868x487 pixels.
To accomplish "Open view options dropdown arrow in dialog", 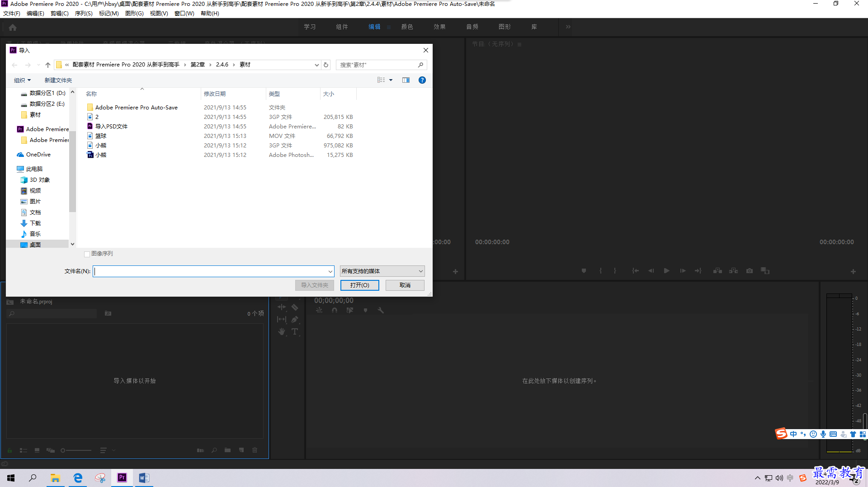I will 391,80.
